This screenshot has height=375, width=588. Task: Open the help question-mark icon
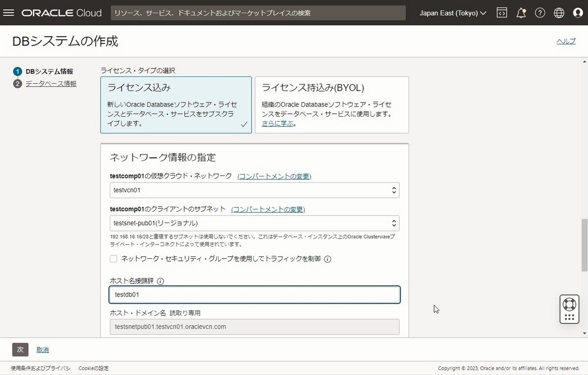[540, 13]
